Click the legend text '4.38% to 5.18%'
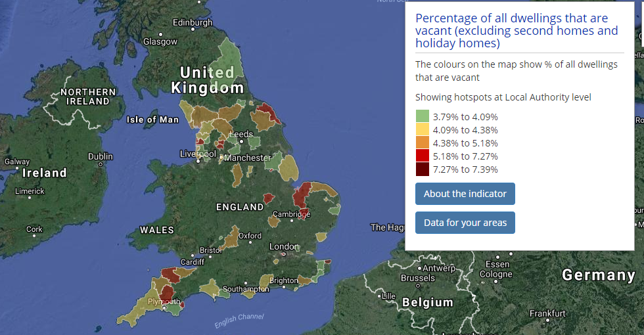The height and width of the screenshot is (335, 644). coord(465,143)
